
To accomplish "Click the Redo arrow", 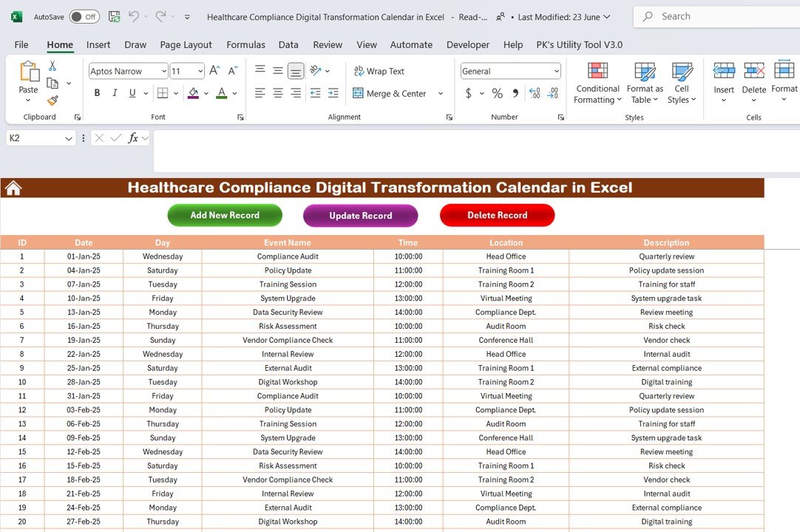I will click(160, 17).
